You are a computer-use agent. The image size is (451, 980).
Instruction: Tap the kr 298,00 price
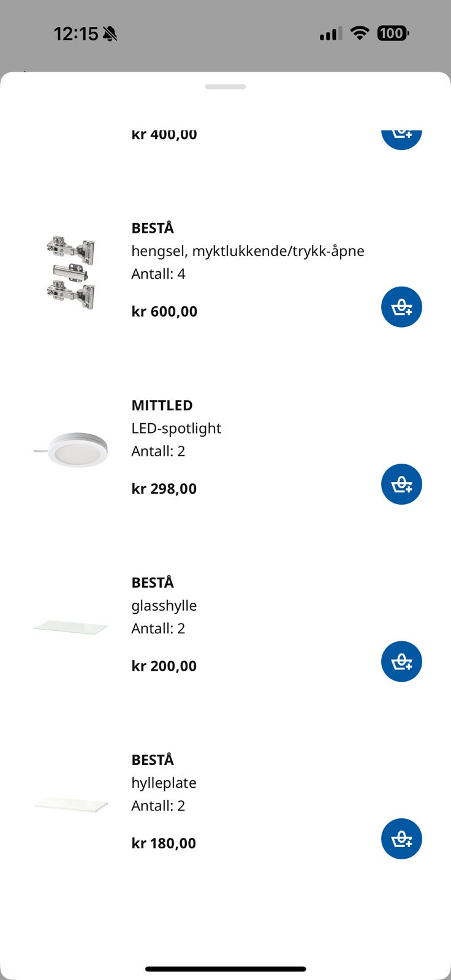click(164, 489)
